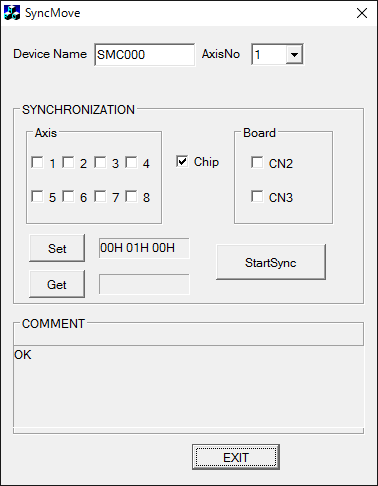
Task: Start synchronization with StartSync button
Action: point(271,262)
